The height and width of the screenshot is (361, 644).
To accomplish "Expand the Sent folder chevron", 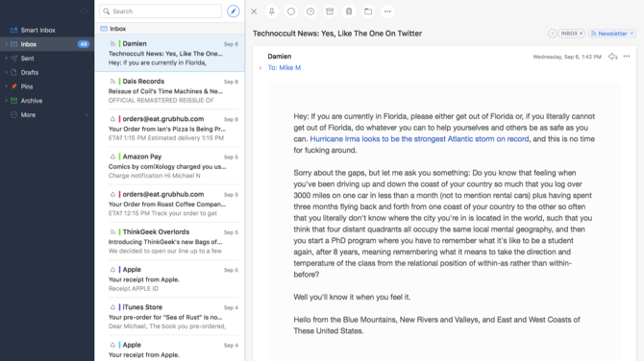I will click(6, 59).
